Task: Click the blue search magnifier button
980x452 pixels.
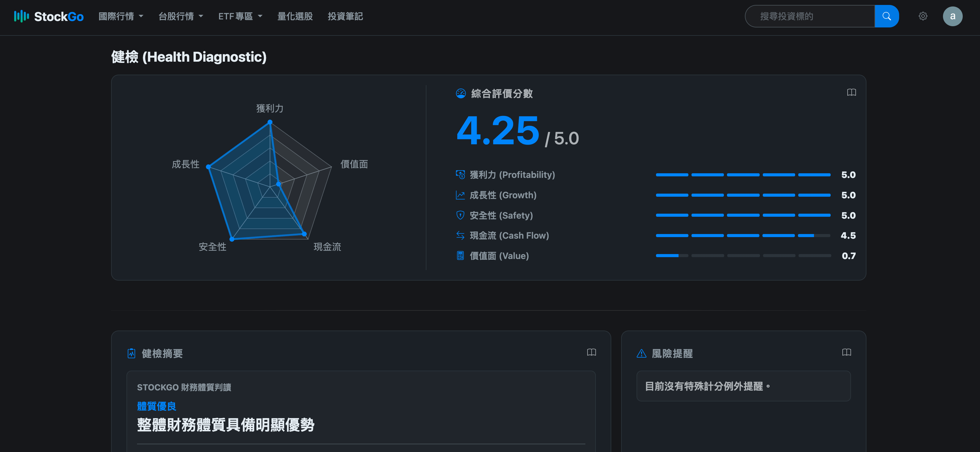Action: pos(887,16)
